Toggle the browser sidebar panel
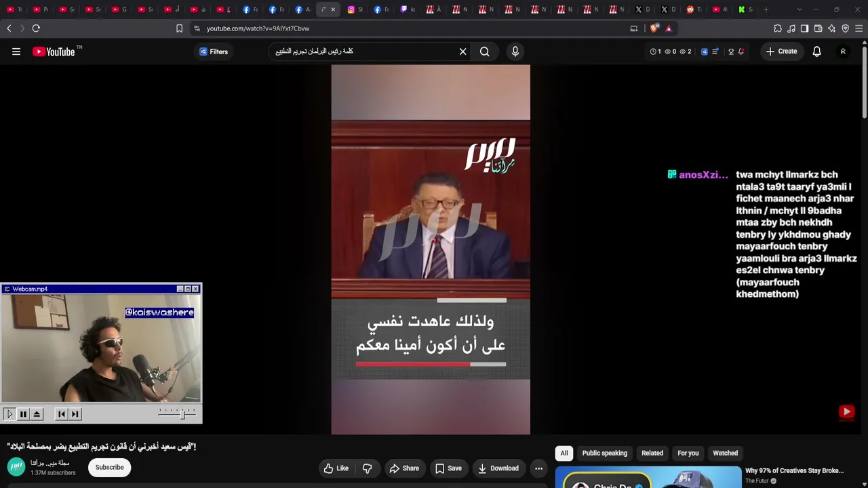The height and width of the screenshot is (488, 868). (x=804, y=28)
